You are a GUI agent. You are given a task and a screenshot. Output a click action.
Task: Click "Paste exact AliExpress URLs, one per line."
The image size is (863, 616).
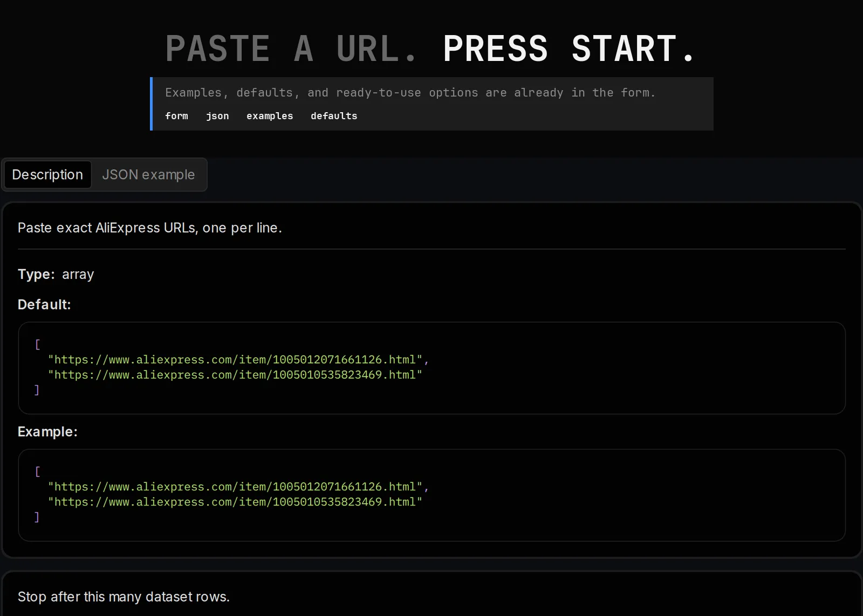pos(150,228)
